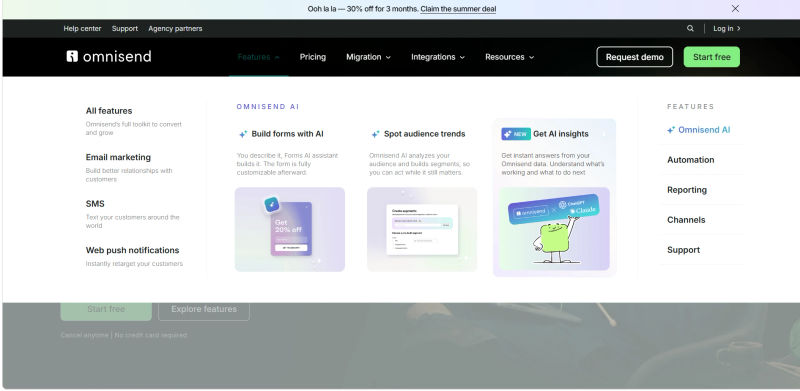Click the green mascot ChatGPT Claude thumbnail

(555, 229)
